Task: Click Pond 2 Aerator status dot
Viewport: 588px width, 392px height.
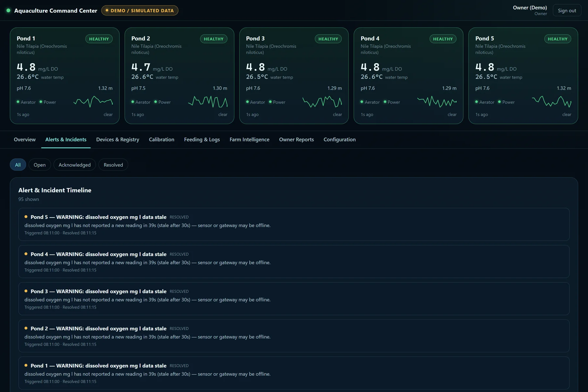Action: pos(133,102)
